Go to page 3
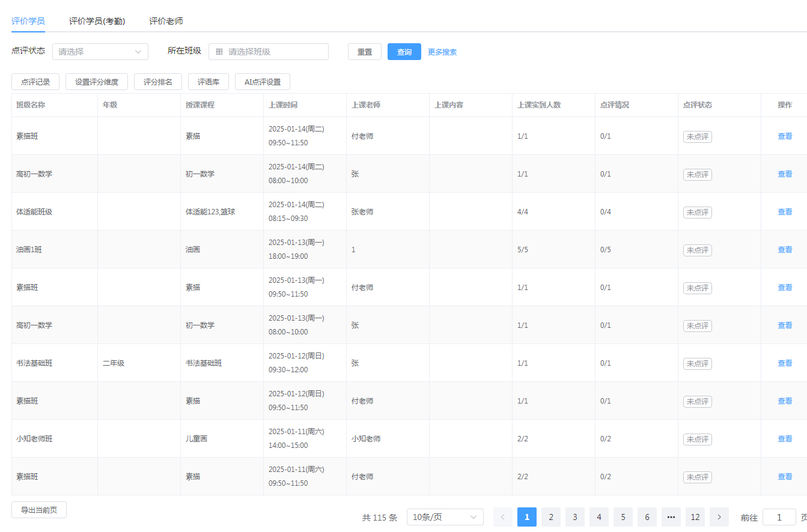 [575, 517]
